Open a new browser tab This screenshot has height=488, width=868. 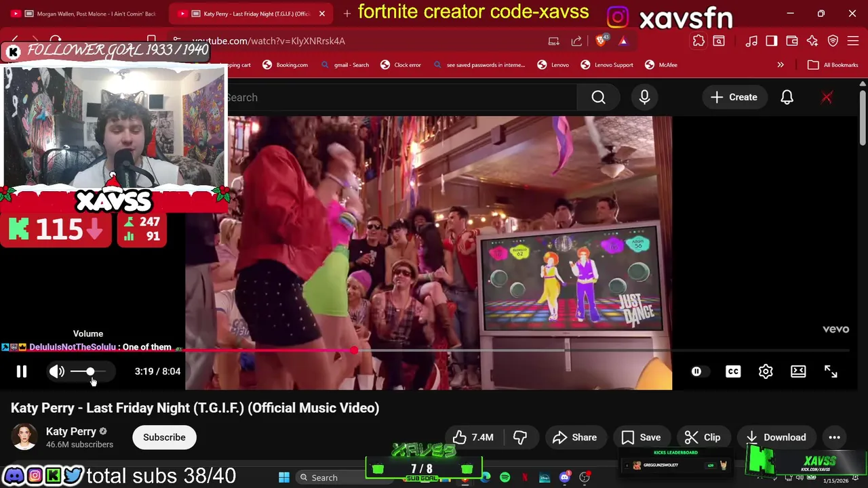point(347,14)
